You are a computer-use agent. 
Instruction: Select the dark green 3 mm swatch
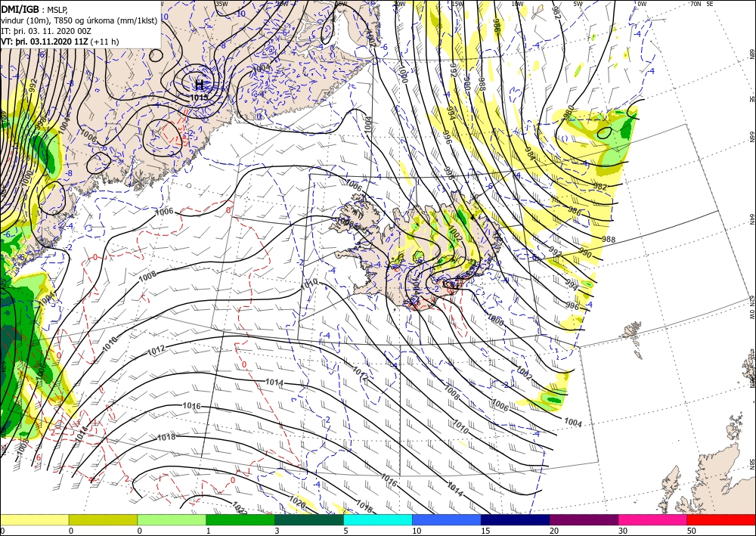tap(309, 519)
